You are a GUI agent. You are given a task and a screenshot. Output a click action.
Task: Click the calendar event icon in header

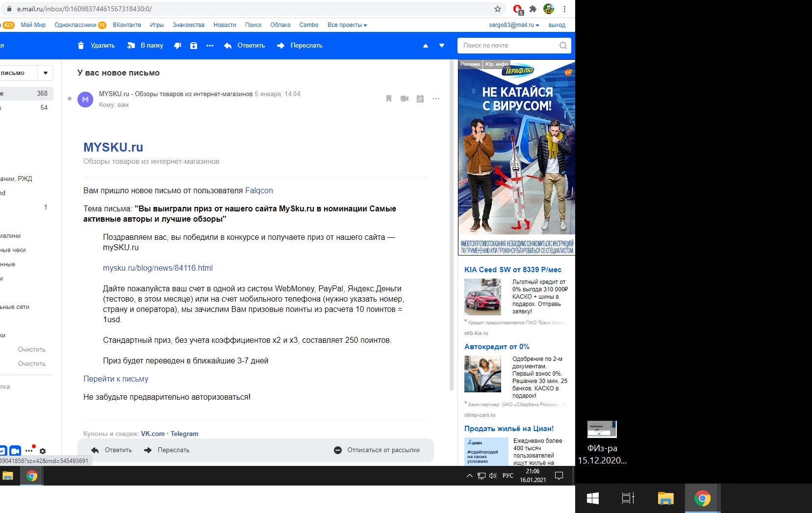(420, 99)
